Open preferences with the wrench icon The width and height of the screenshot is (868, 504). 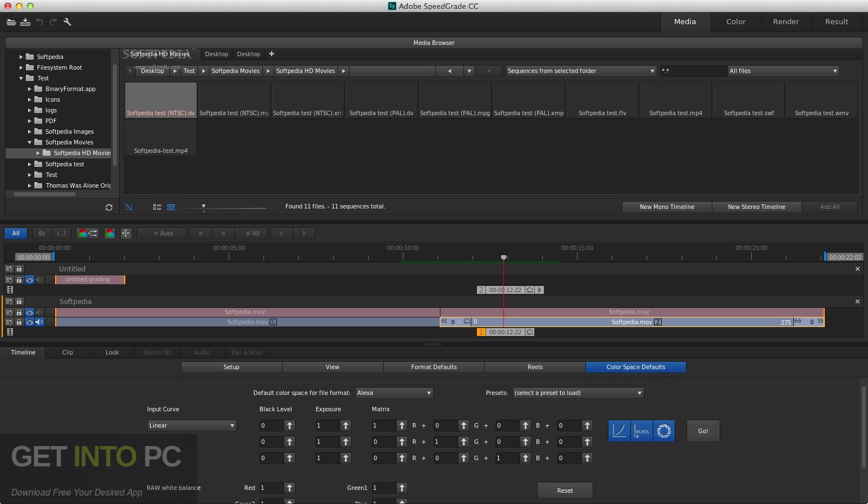click(67, 22)
